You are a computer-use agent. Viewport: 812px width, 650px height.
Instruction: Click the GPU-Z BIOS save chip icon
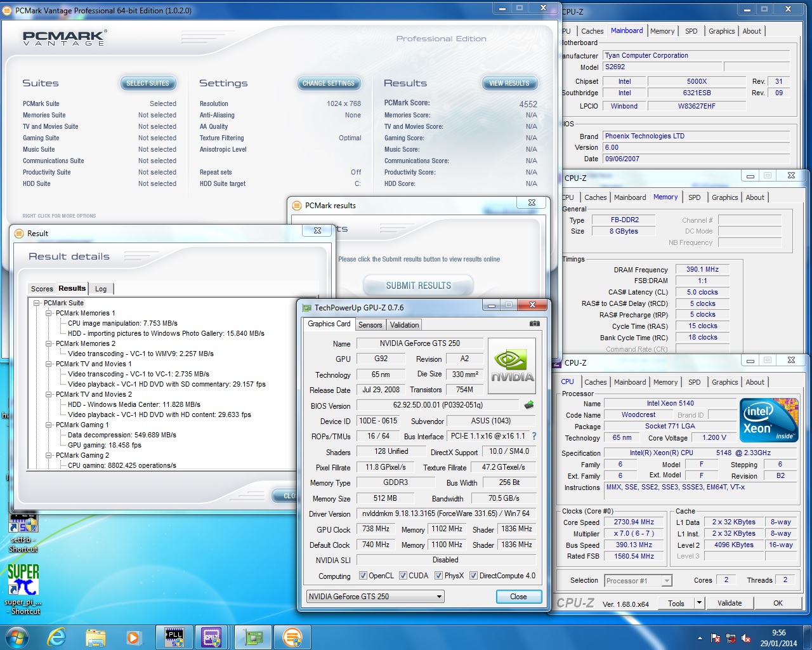point(529,404)
